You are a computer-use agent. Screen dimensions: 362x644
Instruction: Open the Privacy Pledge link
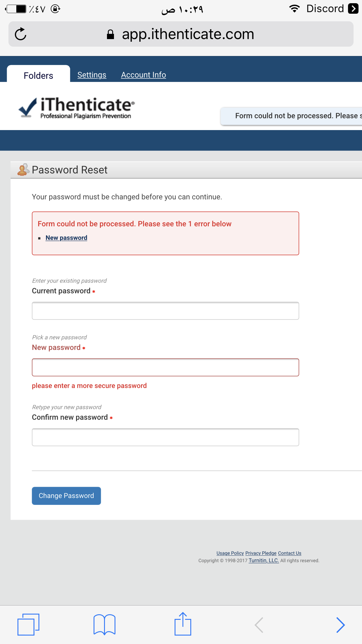(261, 553)
